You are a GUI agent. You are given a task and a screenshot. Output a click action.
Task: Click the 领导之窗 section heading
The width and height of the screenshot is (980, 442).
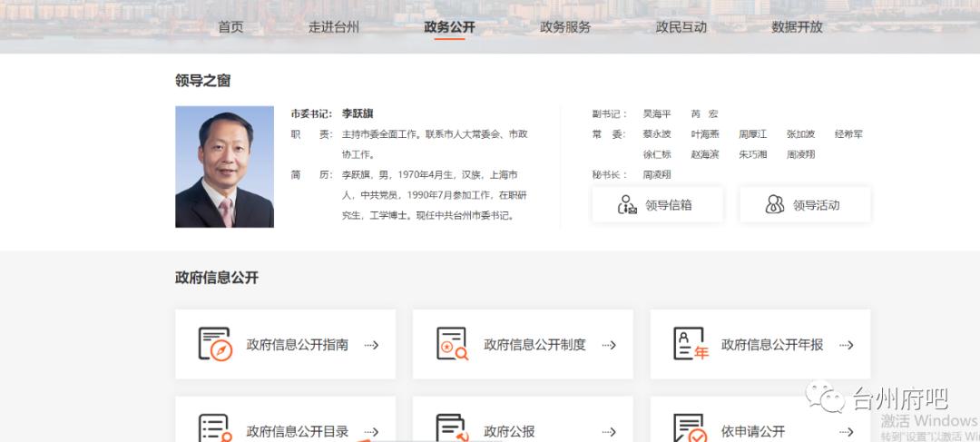203,81
